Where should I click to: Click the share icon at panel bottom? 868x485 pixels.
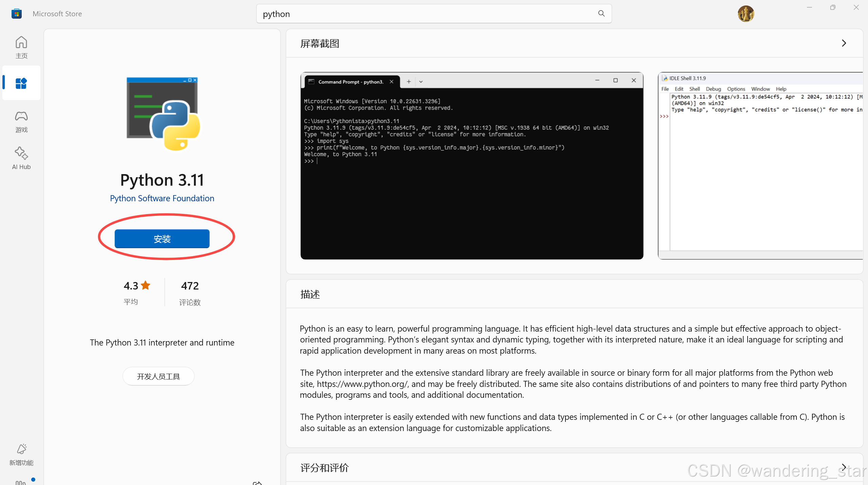257,483
